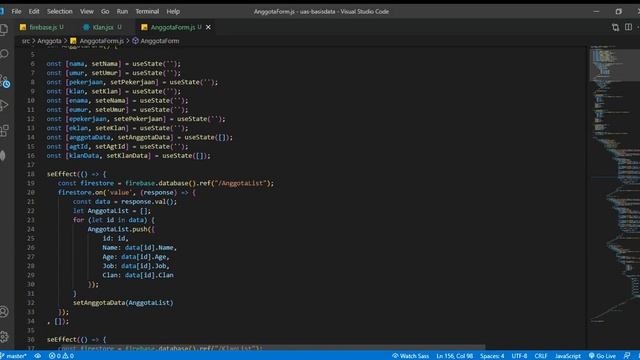640x360 pixels.
Task: Toggle Watch Sass in status bar
Action: 411,356
